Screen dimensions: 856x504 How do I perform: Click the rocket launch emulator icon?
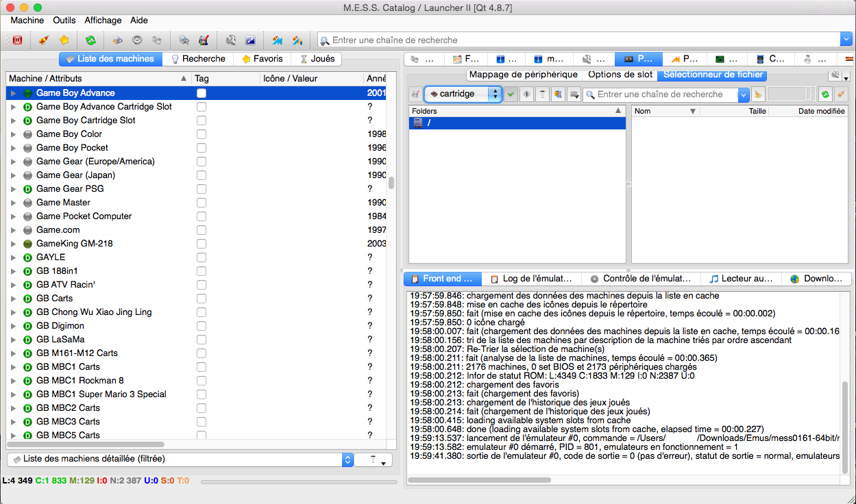click(44, 40)
